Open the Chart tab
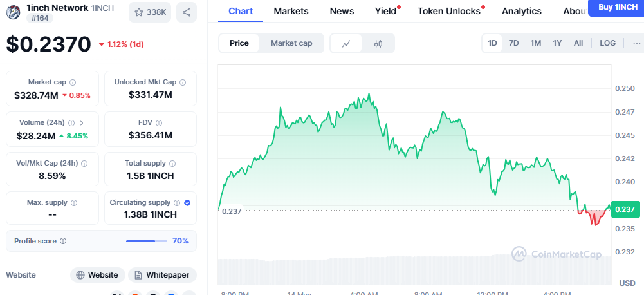 click(x=241, y=11)
